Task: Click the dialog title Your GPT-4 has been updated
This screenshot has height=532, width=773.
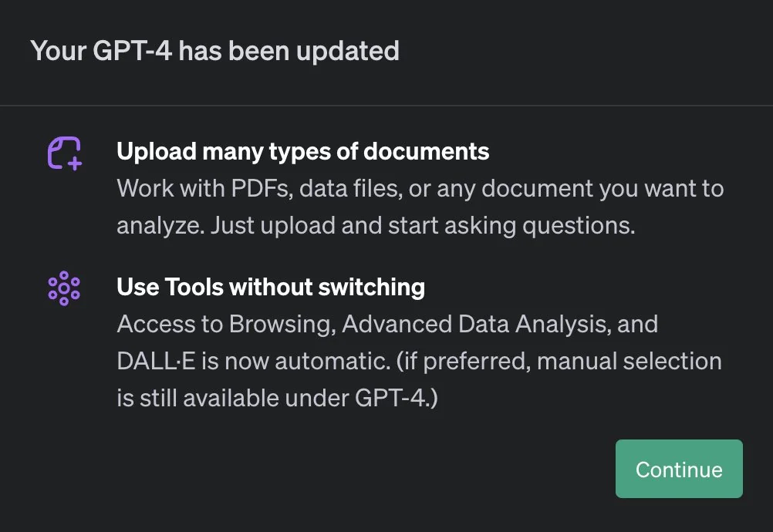Action: [214, 50]
